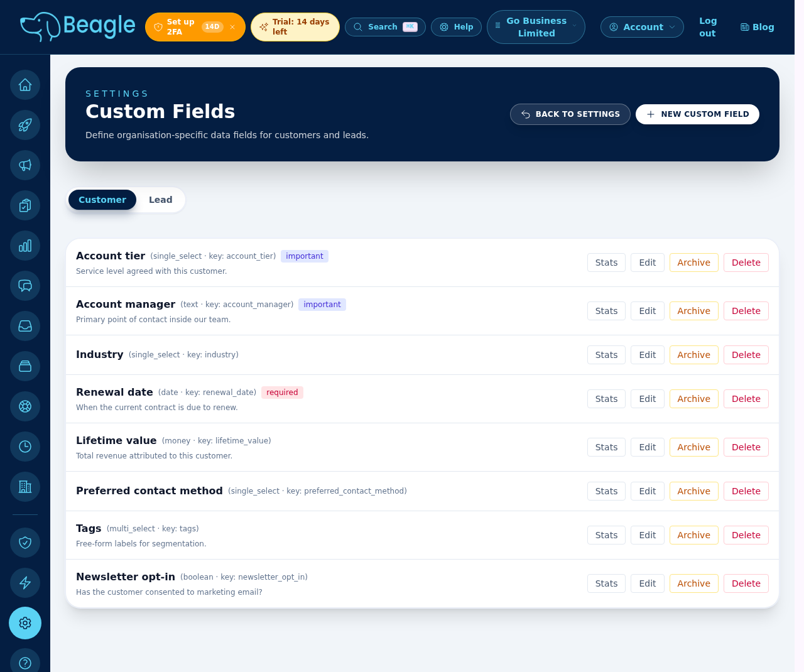Edit the Lifetime value field
The height and width of the screenshot is (672, 804).
coord(648,447)
